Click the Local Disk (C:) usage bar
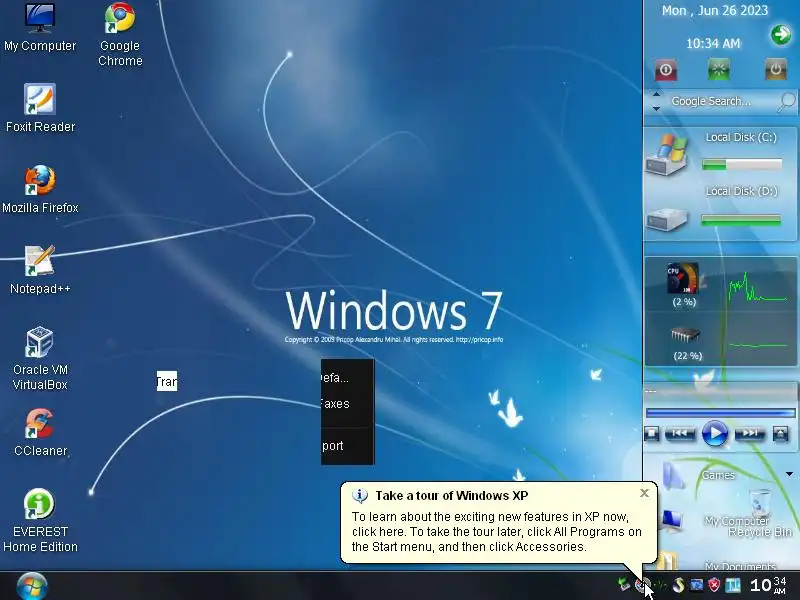 click(x=742, y=164)
